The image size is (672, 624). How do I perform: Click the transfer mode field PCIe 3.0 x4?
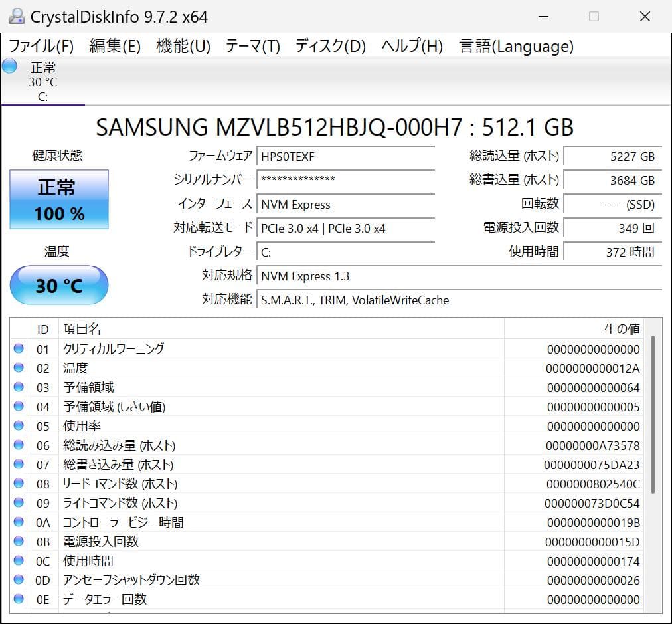point(345,228)
